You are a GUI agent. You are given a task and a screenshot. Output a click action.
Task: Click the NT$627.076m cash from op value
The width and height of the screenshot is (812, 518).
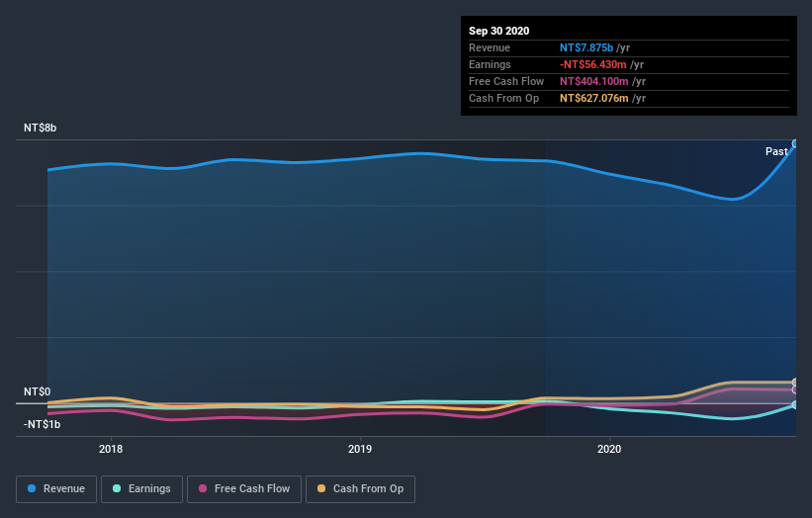pyautogui.click(x=594, y=98)
